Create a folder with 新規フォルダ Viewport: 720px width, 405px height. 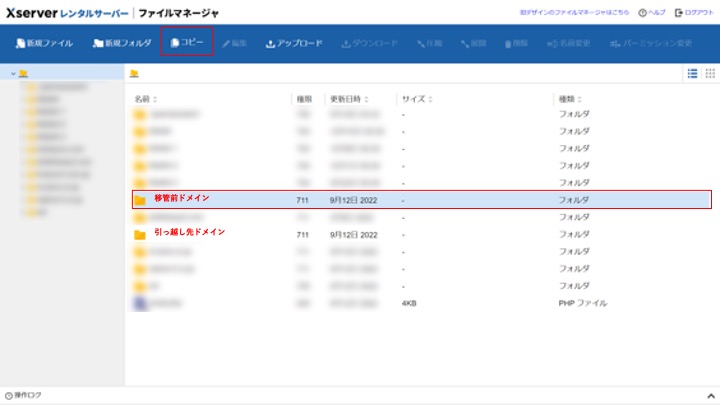pos(122,43)
